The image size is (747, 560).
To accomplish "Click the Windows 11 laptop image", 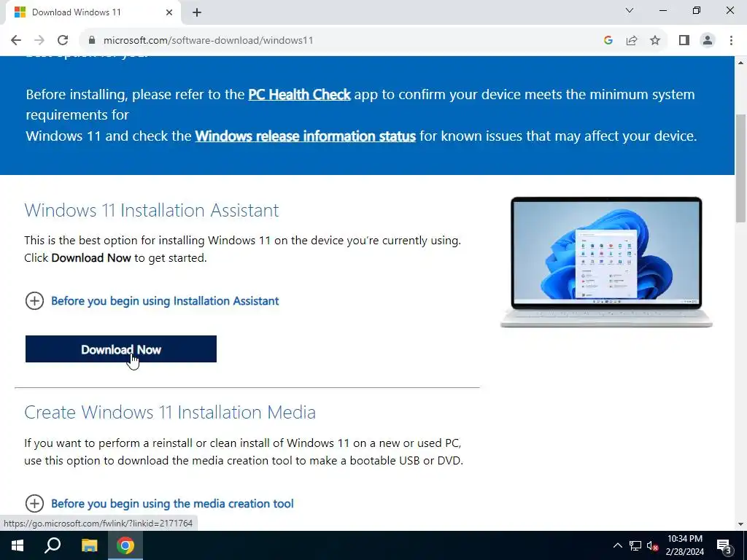I will tap(606, 262).
